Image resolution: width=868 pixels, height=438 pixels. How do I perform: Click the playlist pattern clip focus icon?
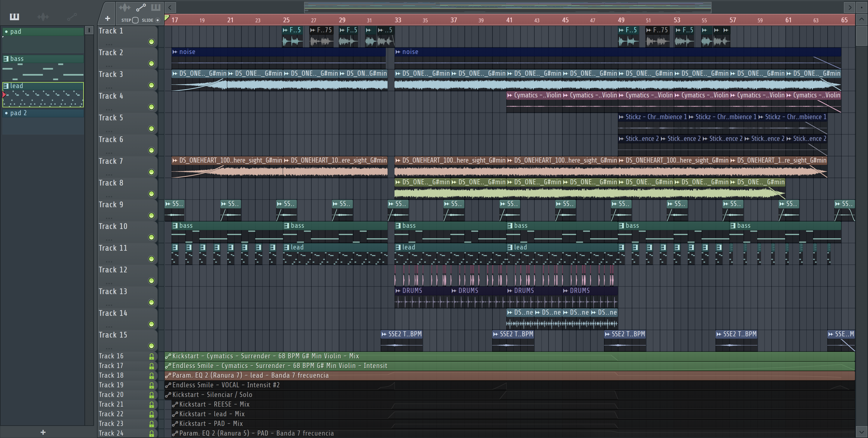click(156, 8)
